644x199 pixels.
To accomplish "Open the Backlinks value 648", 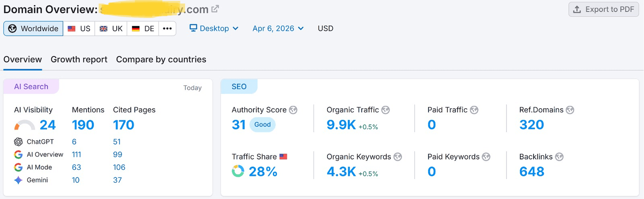I will coord(532,172).
